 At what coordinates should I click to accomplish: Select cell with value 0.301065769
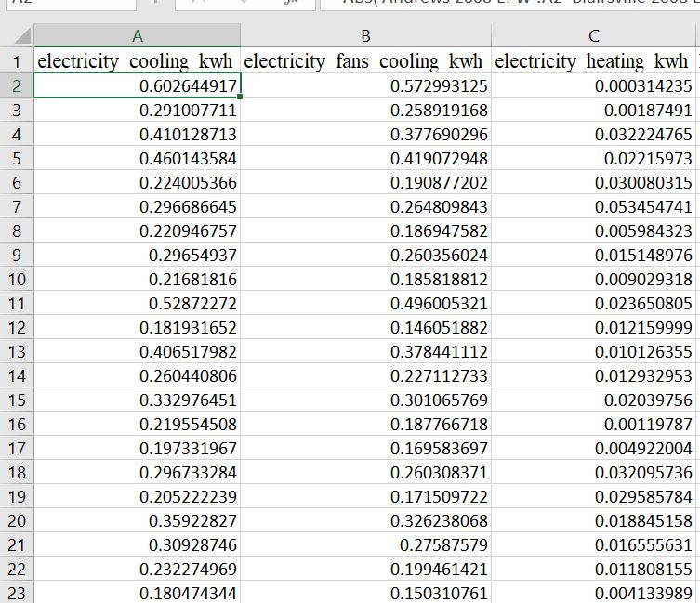coord(365,400)
